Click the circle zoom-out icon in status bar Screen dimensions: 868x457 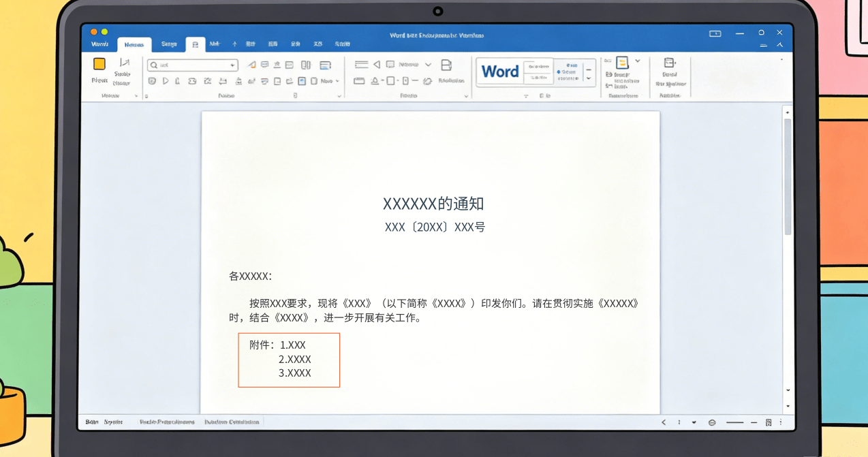point(712,422)
